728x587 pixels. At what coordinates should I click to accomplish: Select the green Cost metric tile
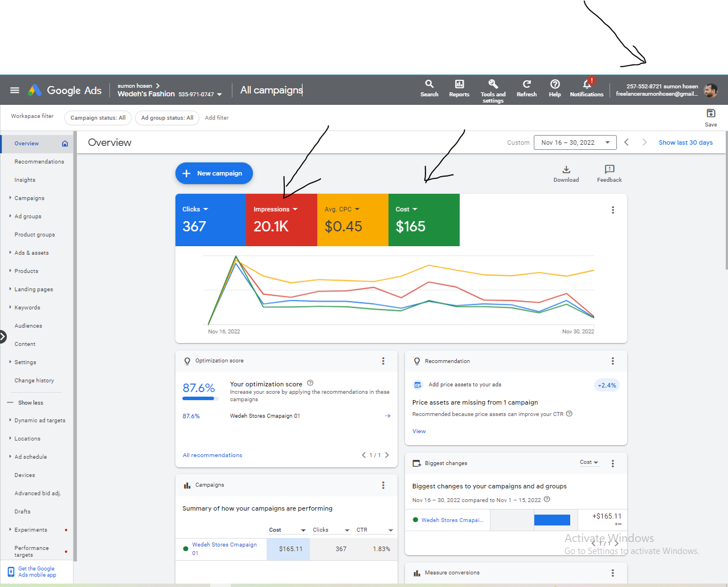point(424,220)
